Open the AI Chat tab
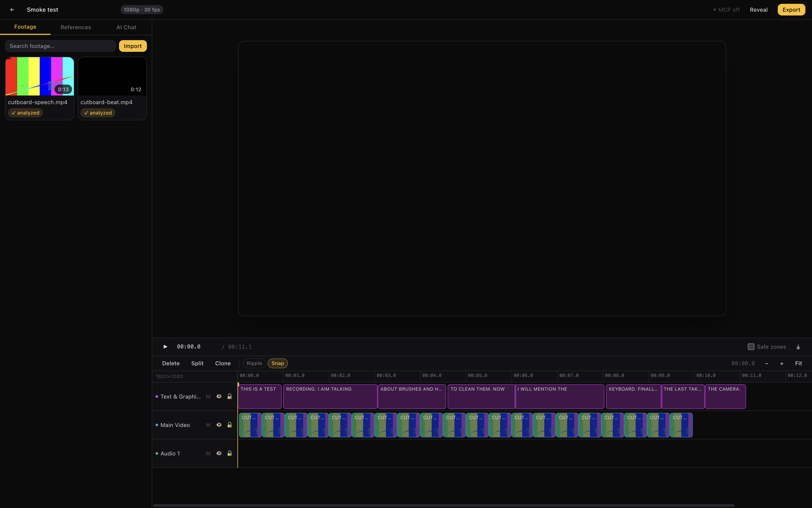Viewport: 812px width, 508px height. tap(126, 27)
